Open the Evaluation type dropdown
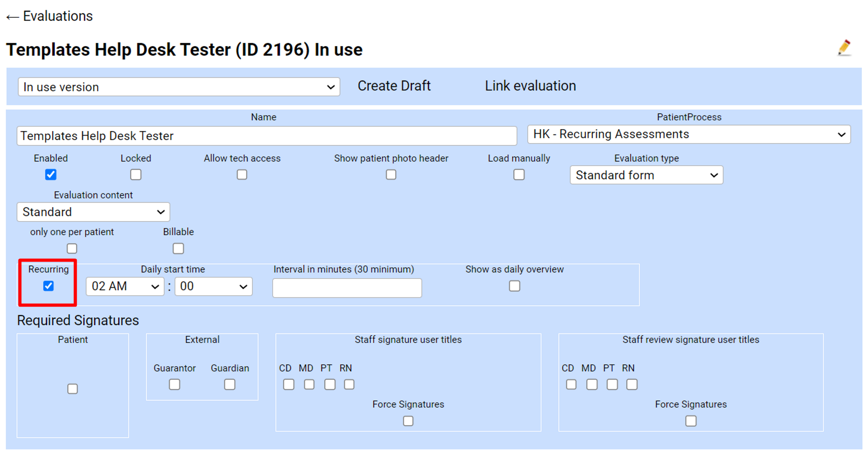The height and width of the screenshot is (457, 868). [x=646, y=175]
